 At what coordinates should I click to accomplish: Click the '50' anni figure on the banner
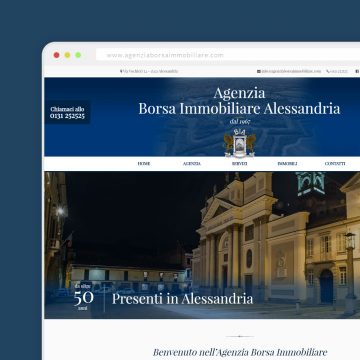[x=83, y=298]
